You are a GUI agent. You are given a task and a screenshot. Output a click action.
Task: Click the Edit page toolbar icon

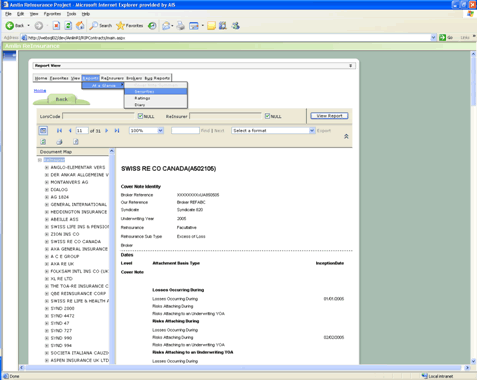click(194, 26)
